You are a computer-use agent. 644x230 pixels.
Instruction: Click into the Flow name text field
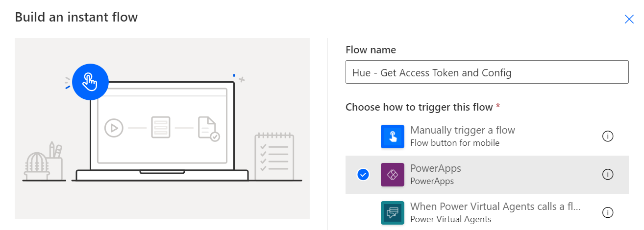coord(487,72)
